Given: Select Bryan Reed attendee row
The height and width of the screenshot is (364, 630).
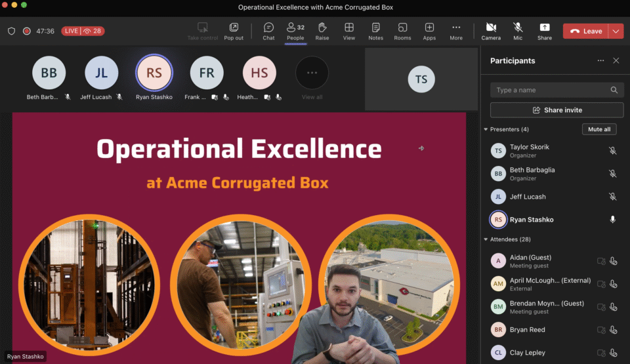Looking at the screenshot, I should click(x=555, y=330).
